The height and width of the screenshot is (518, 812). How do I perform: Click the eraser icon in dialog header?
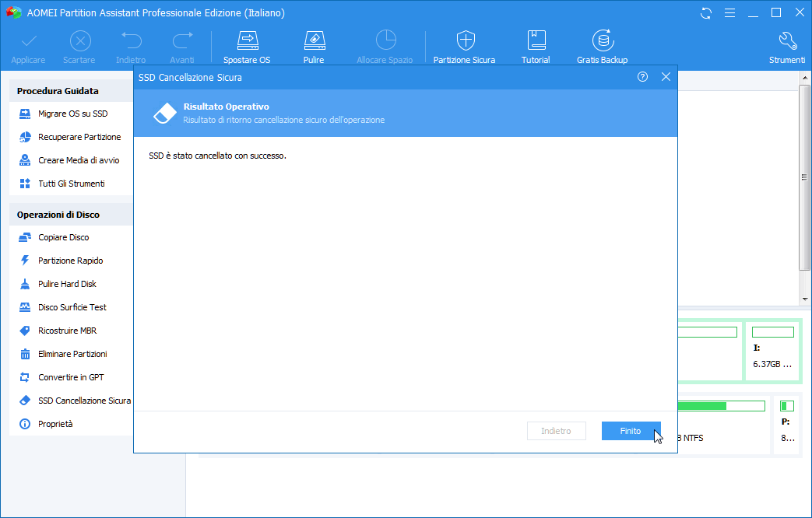click(x=165, y=114)
